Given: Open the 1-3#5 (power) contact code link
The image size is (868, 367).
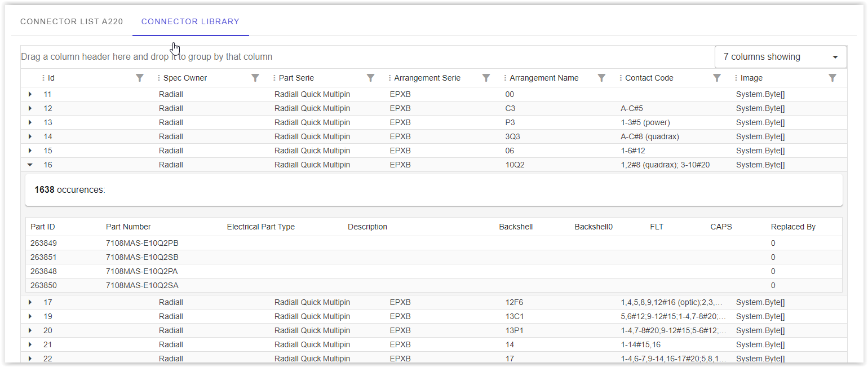Looking at the screenshot, I should (645, 122).
